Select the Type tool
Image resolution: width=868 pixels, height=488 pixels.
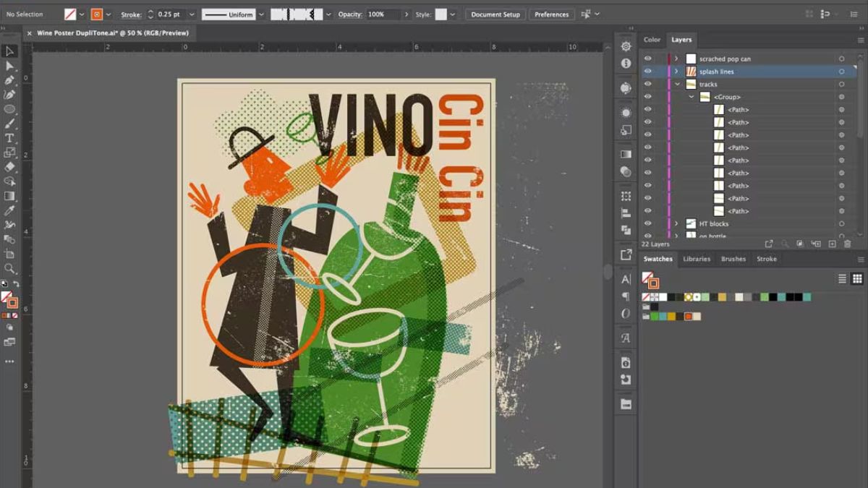pos(9,138)
